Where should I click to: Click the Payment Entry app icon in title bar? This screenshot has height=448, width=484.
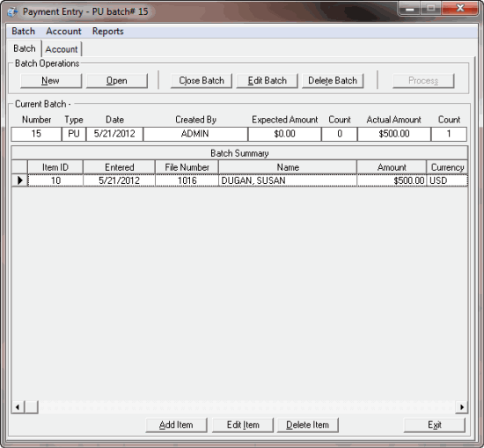coord(12,11)
